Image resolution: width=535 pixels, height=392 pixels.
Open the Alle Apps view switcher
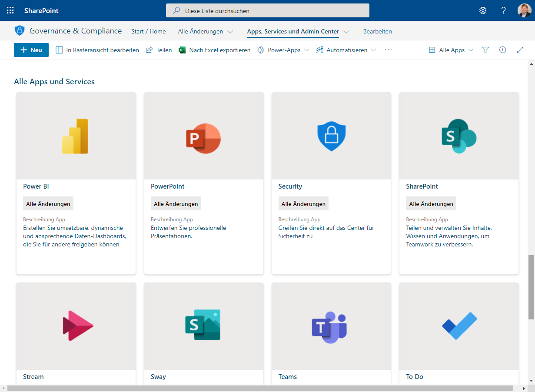click(x=451, y=50)
